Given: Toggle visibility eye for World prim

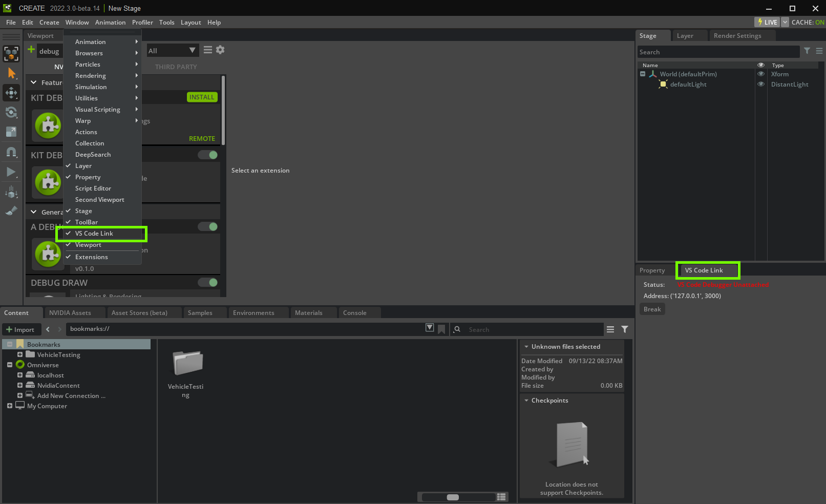Looking at the screenshot, I should click(761, 74).
